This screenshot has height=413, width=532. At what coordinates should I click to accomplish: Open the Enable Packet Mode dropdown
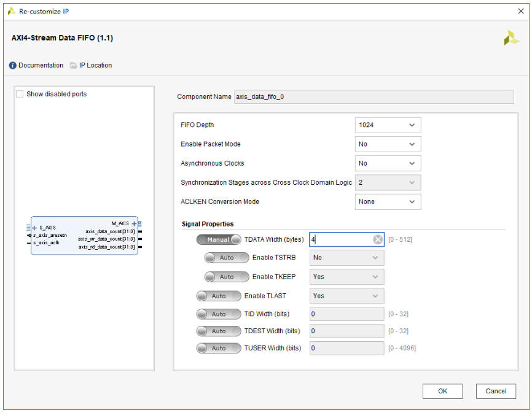tap(388, 144)
